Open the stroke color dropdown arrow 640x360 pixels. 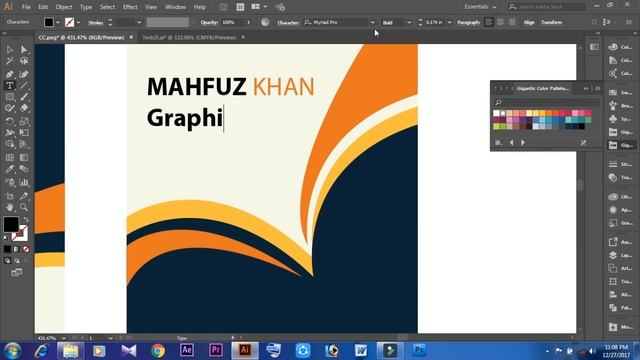pyautogui.click(x=78, y=22)
